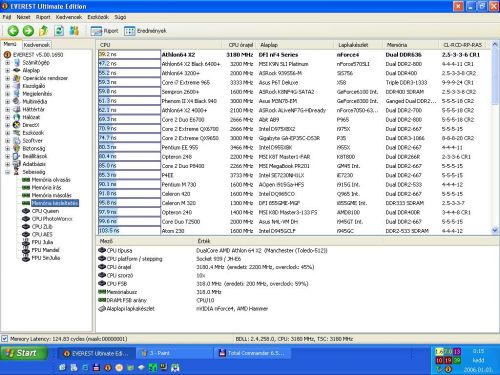
Task: Sort by the CPU órajel column header
Action: click(239, 45)
